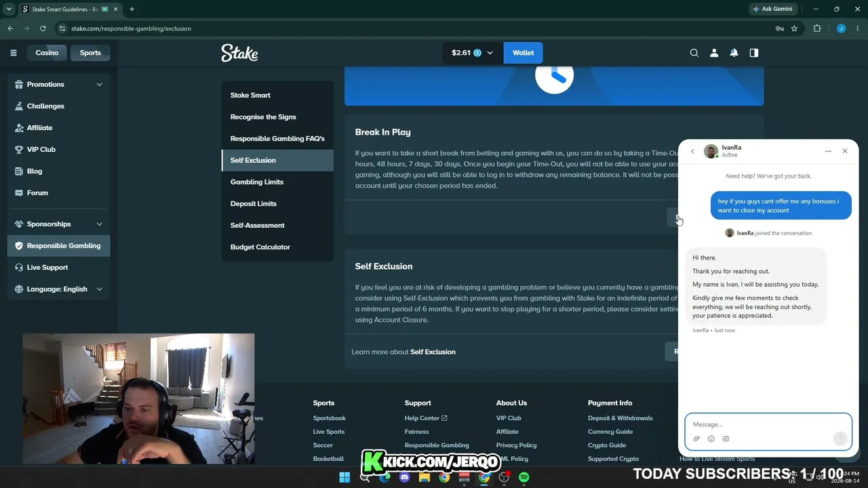Click the IvanRa agent avatar
Image resolution: width=868 pixels, height=488 pixels.
pos(711,151)
